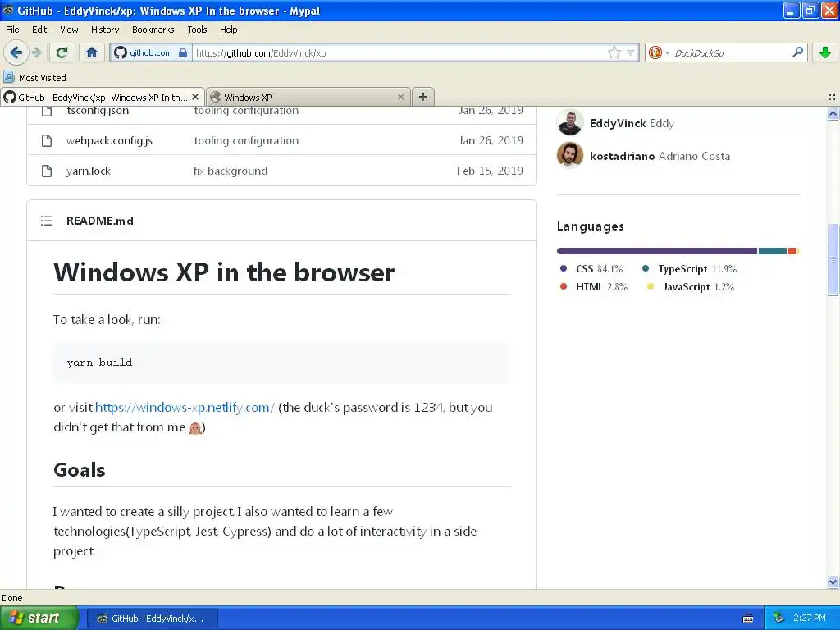Click the red HTML segment of language bar
Screen dimensions: 840x630
tap(792, 251)
